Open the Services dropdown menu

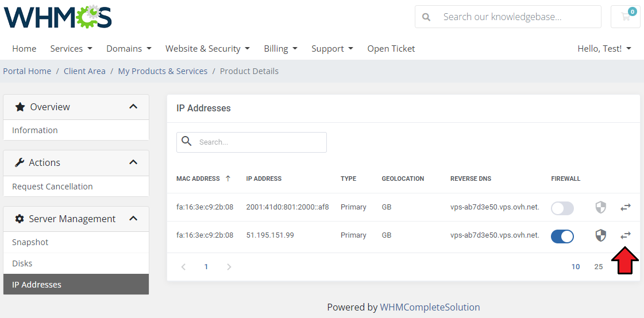tap(71, 48)
